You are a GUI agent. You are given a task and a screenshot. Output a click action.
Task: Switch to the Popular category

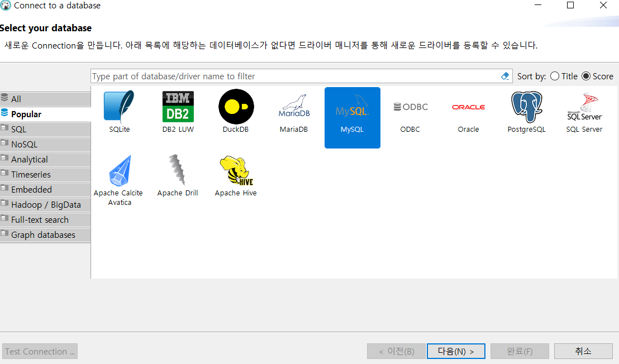pyautogui.click(x=45, y=114)
